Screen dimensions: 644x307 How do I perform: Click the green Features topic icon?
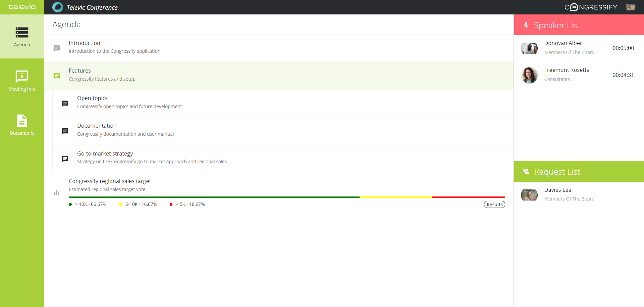[57, 76]
